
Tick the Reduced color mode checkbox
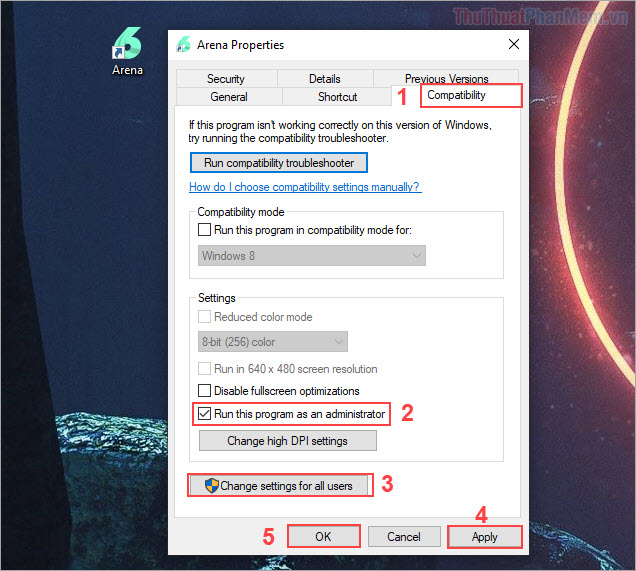point(205,317)
